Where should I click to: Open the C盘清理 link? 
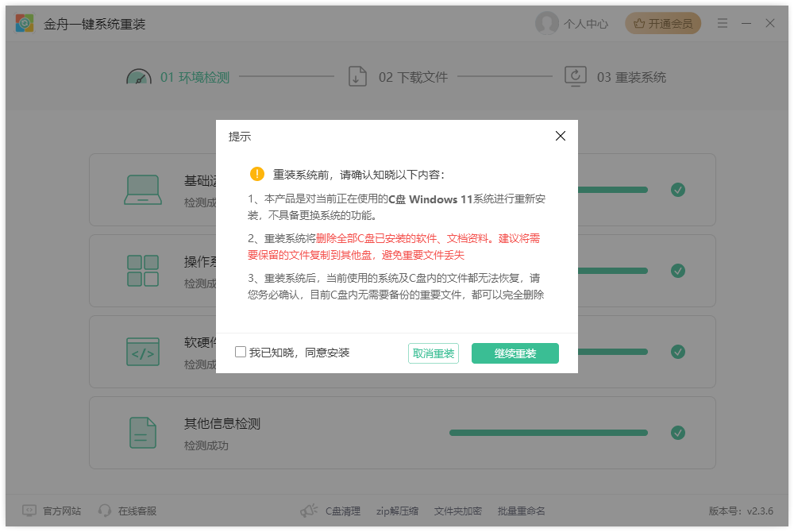[343, 511]
